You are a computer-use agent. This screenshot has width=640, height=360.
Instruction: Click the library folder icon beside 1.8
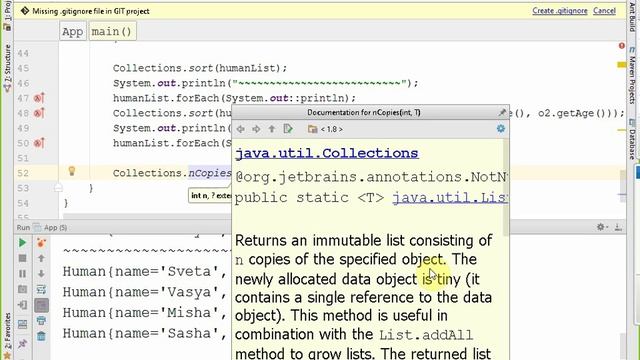pyautogui.click(x=313, y=129)
